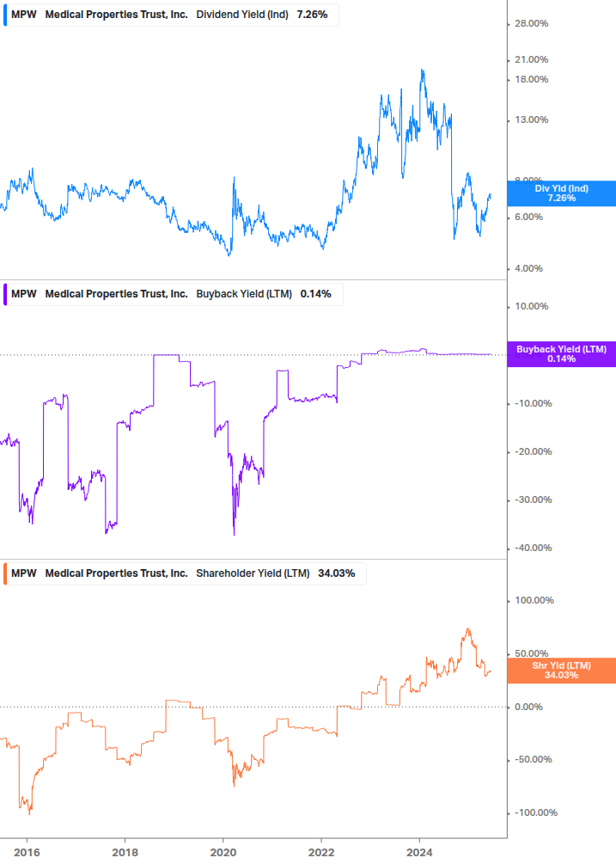The width and height of the screenshot is (616, 864).
Task: Click the 2020 label on the time axis
Action: (223, 853)
